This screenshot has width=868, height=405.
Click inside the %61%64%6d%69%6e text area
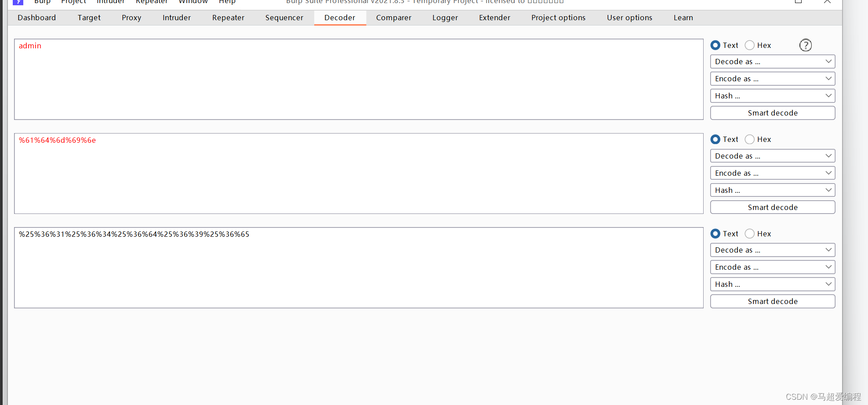[x=359, y=174]
